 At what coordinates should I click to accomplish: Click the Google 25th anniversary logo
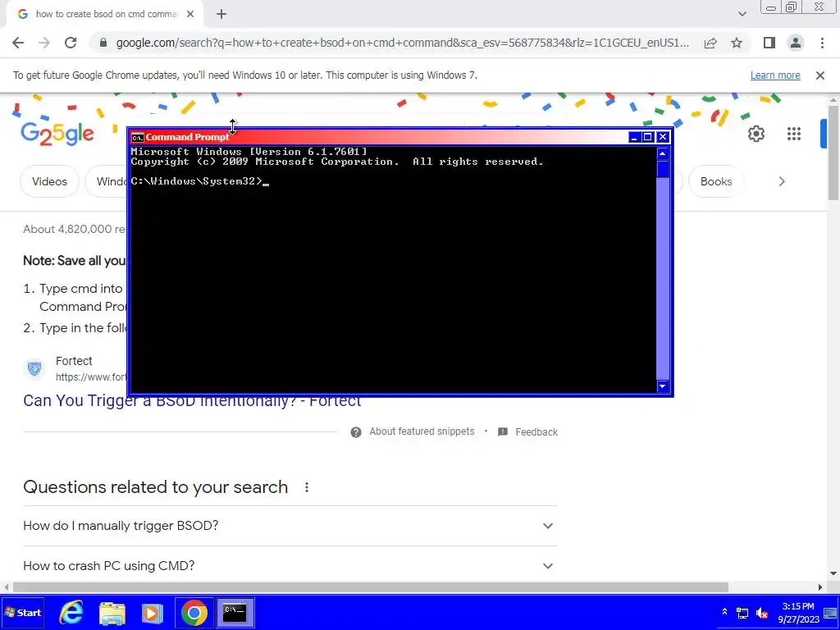pyautogui.click(x=57, y=134)
